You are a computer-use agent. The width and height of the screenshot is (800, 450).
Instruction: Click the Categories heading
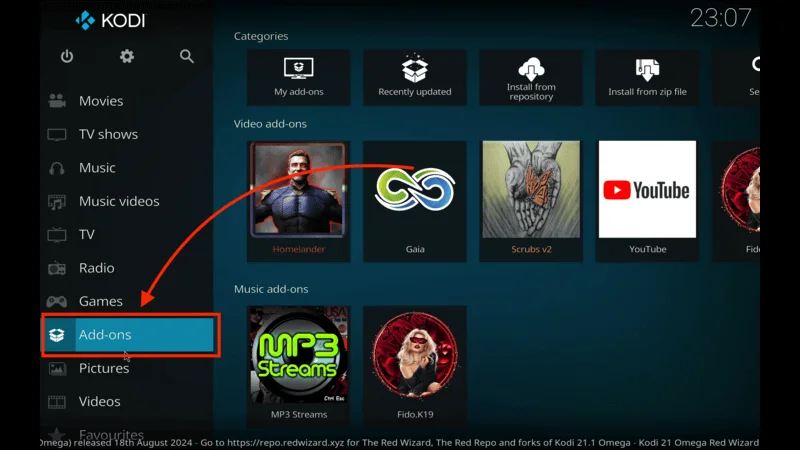click(261, 36)
